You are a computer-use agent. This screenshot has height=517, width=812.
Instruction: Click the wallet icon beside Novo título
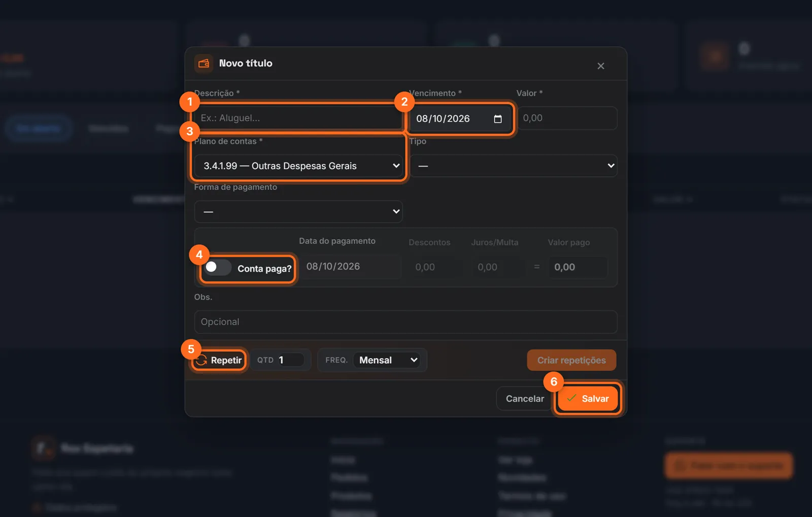coord(204,63)
